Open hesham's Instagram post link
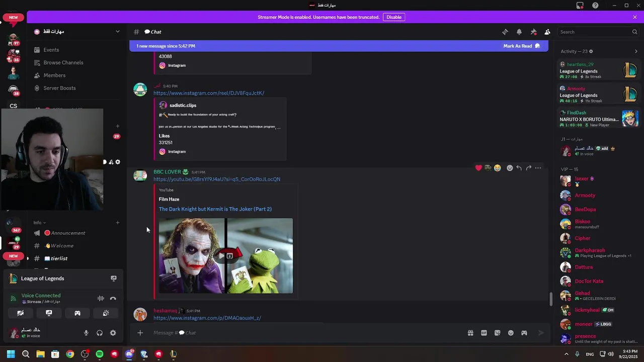 click(207, 318)
